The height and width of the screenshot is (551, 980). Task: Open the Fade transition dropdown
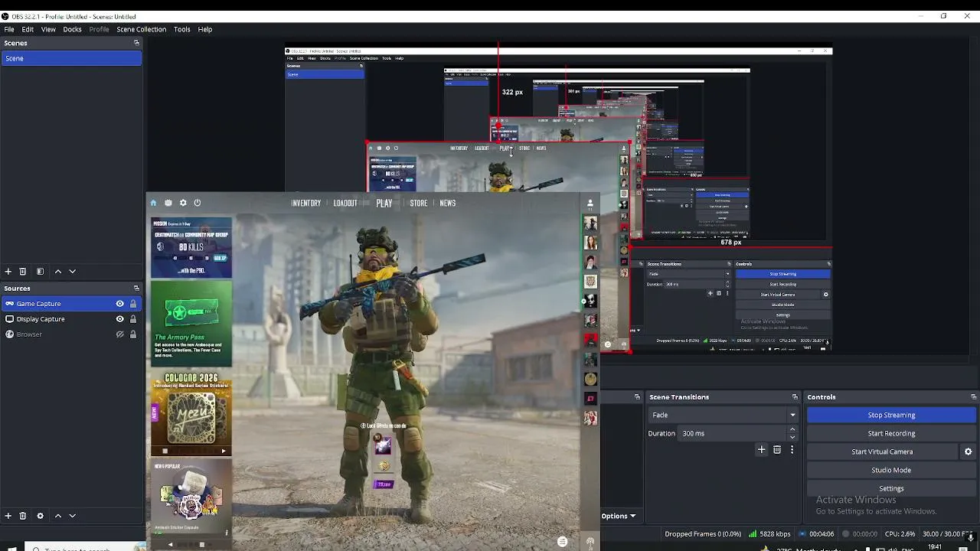(724, 415)
